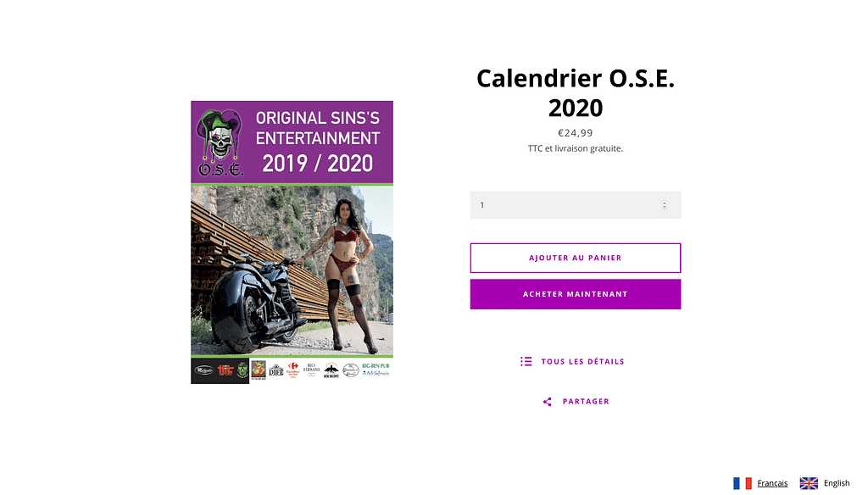Click the DIFE sponsor logo
Image resolution: width=868 pixels, height=495 pixels.
pos(276,370)
